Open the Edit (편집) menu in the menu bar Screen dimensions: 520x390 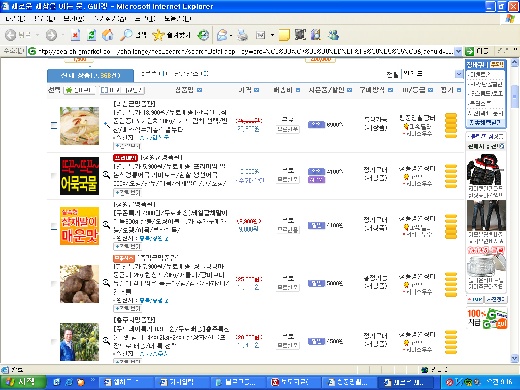45,19
